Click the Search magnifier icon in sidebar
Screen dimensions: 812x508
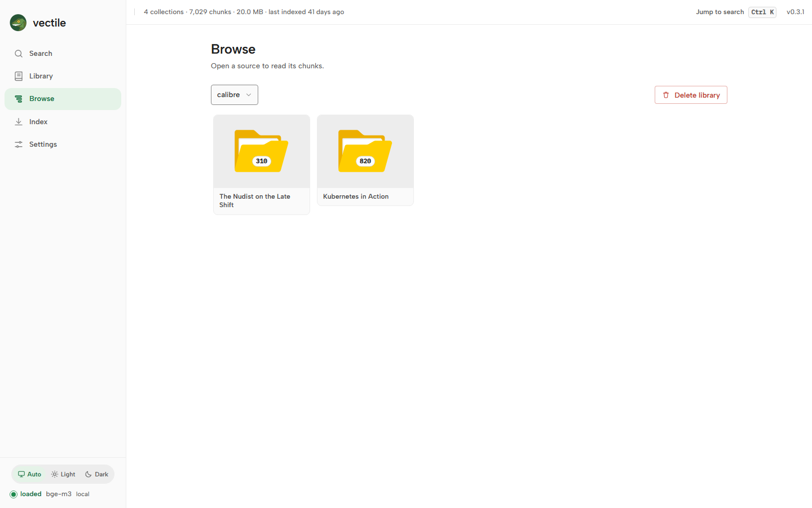19,54
